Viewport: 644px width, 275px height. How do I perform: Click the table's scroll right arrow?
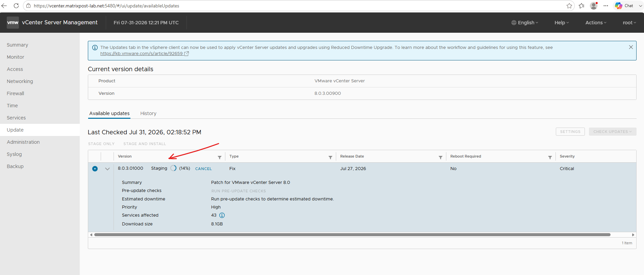click(x=633, y=235)
